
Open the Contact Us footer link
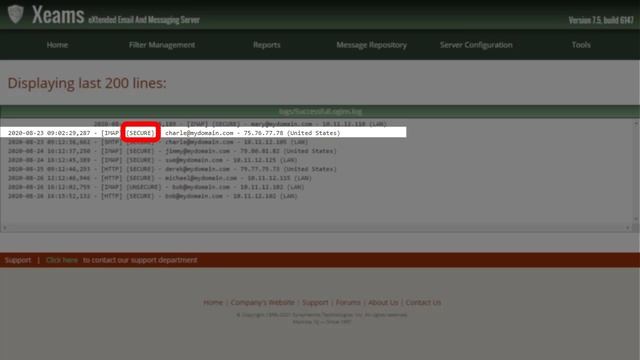point(423,302)
